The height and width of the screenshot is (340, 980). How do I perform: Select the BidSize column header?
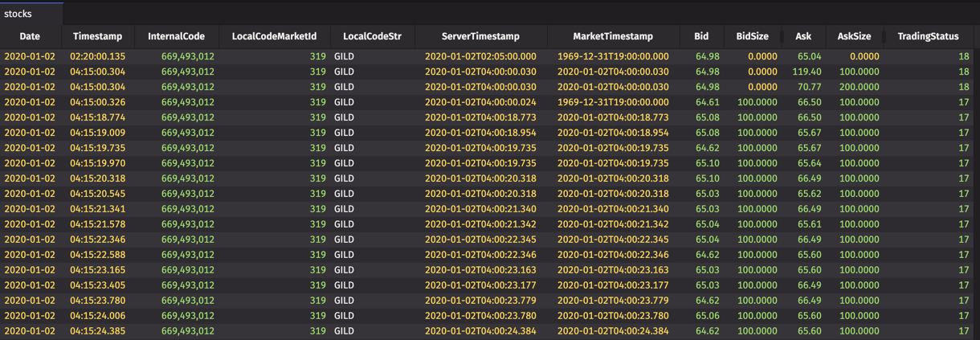752,36
